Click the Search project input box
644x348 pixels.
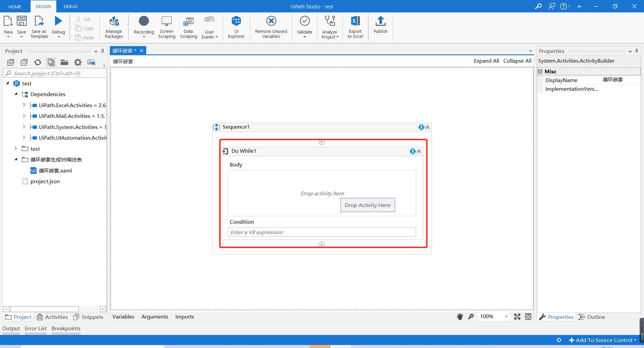55,73
